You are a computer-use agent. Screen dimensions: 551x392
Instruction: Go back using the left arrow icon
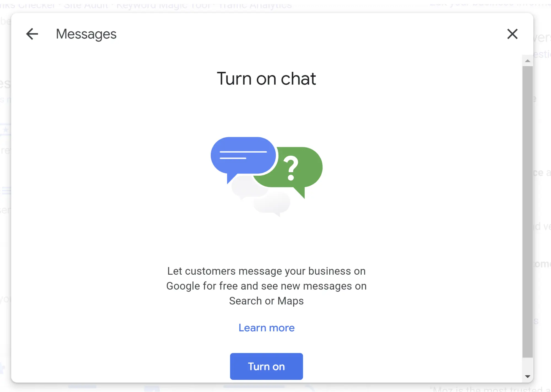(32, 34)
